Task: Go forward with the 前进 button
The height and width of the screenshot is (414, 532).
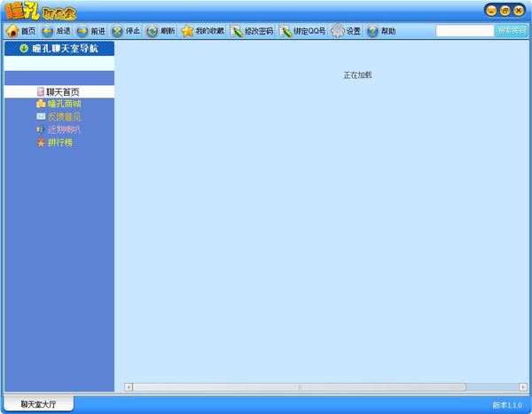Action: tap(90, 31)
